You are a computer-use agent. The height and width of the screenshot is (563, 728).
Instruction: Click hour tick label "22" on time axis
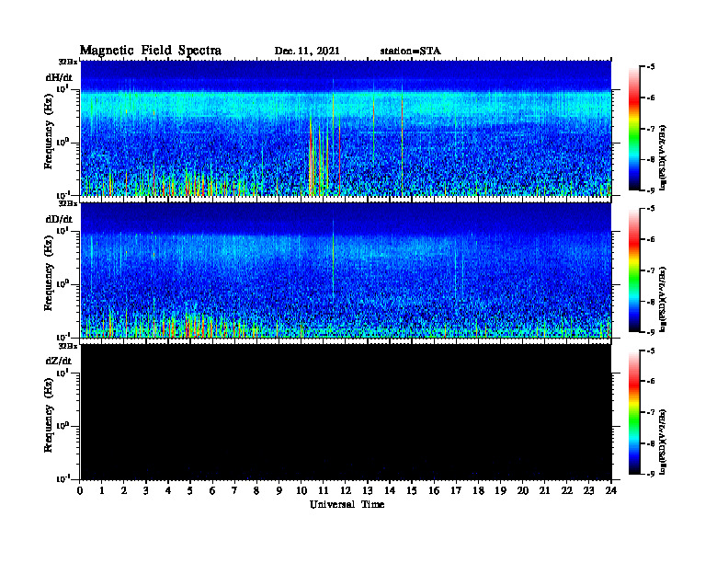566,491
